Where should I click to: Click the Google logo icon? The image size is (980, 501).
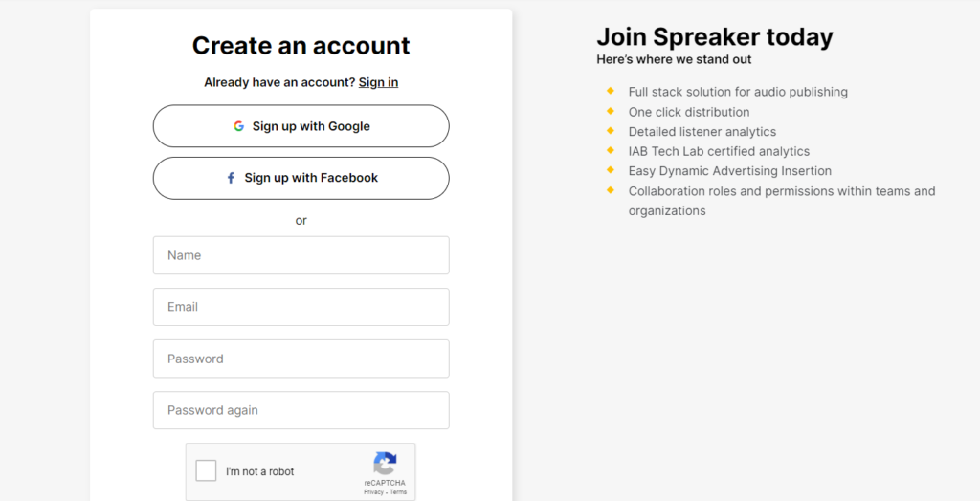(238, 126)
